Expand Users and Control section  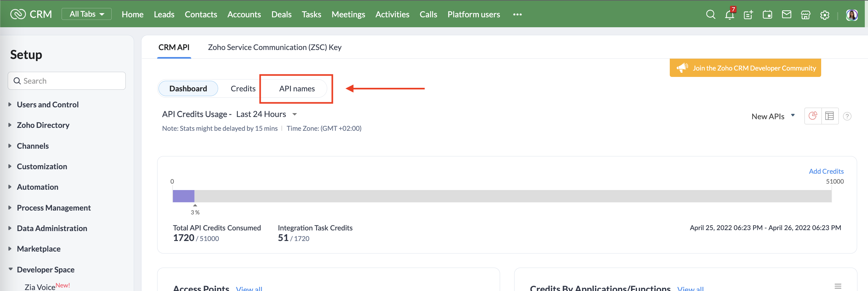click(47, 104)
